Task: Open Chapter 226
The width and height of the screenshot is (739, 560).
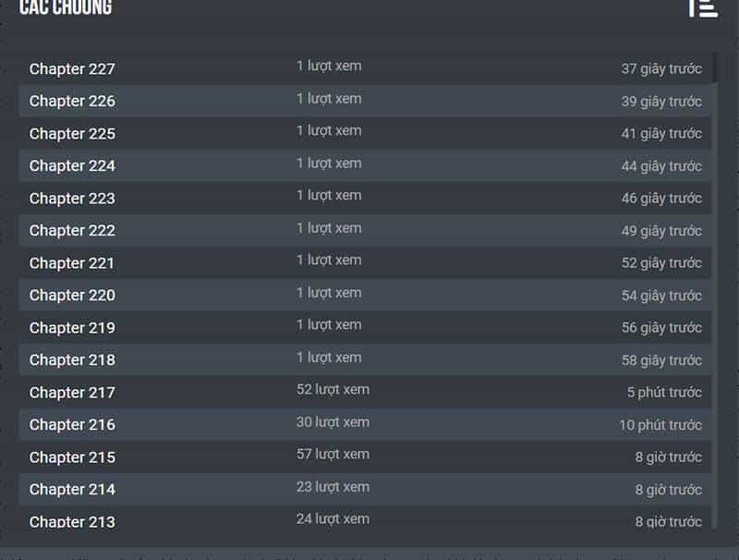Action: tap(72, 101)
